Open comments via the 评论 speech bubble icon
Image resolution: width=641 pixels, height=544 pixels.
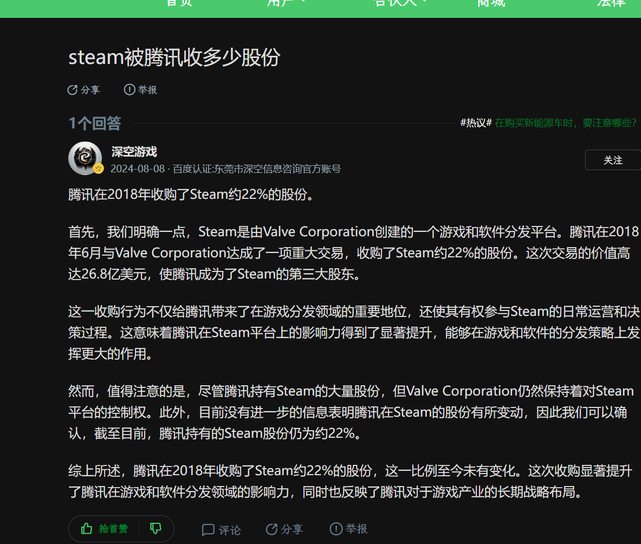(x=208, y=529)
